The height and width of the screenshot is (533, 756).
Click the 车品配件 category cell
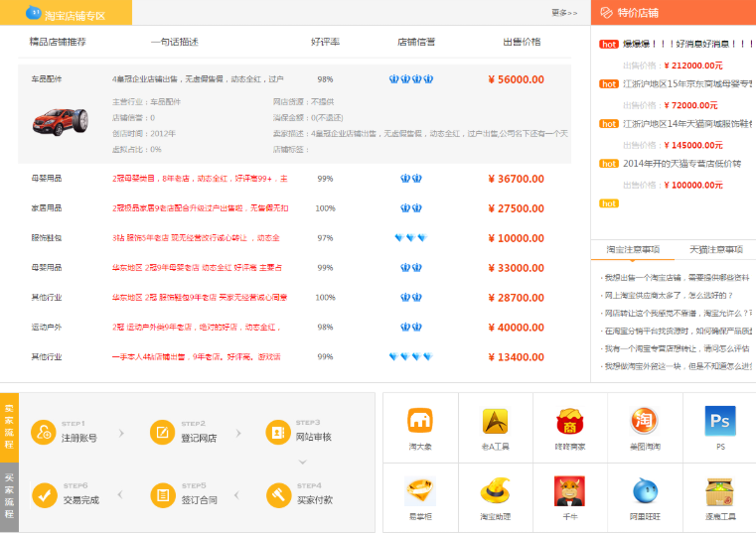pyautogui.click(x=47, y=79)
